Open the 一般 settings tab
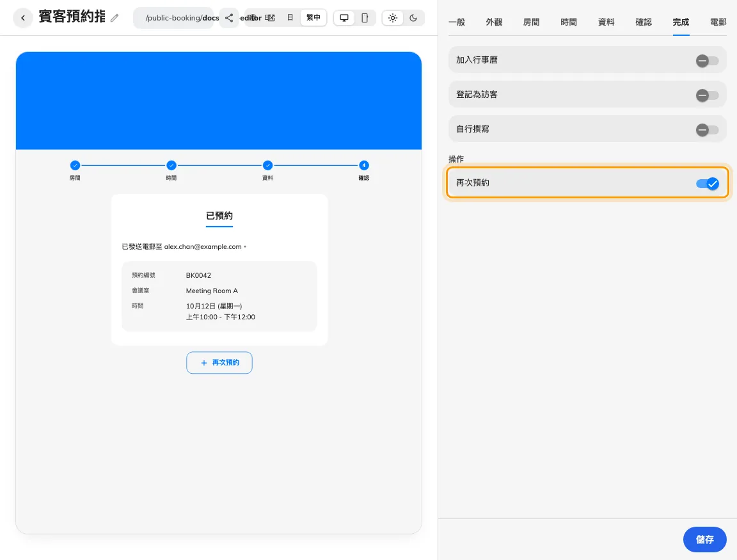This screenshot has height=560, width=737. tap(456, 22)
